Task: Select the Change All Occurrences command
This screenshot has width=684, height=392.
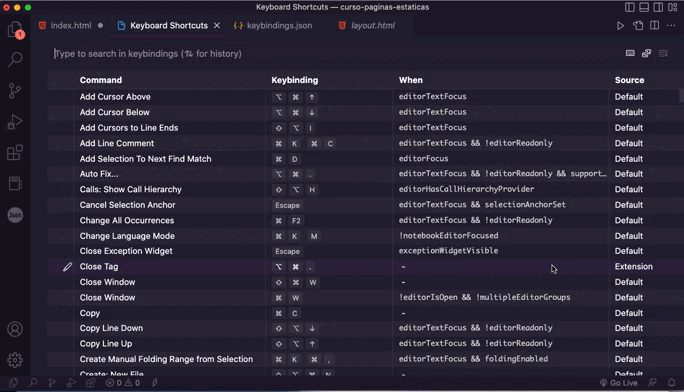Action: point(127,221)
